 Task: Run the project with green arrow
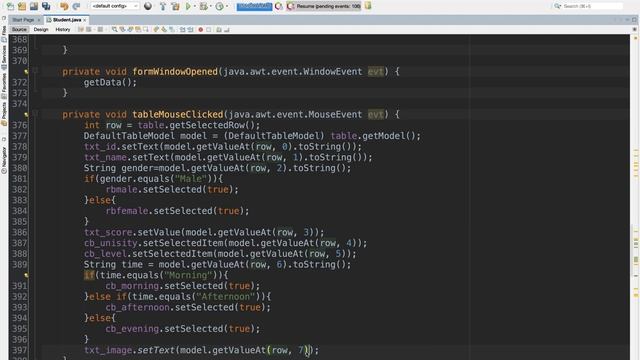(188, 6)
